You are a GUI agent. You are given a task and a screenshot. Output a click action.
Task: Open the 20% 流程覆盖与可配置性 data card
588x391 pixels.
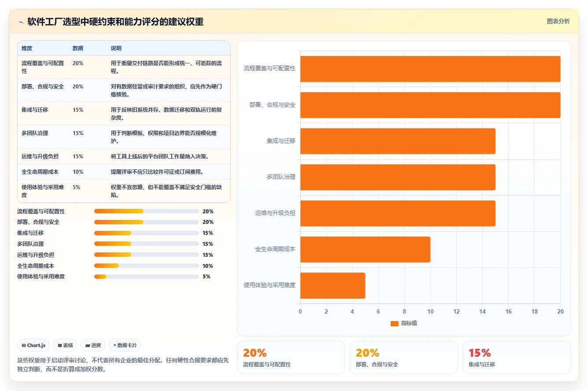tap(291, 358)
